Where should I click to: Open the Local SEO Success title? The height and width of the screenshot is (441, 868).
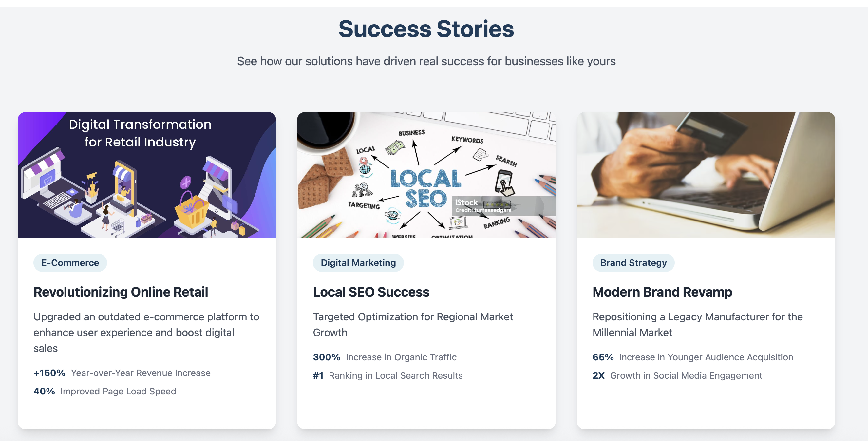tap(371, 292)
